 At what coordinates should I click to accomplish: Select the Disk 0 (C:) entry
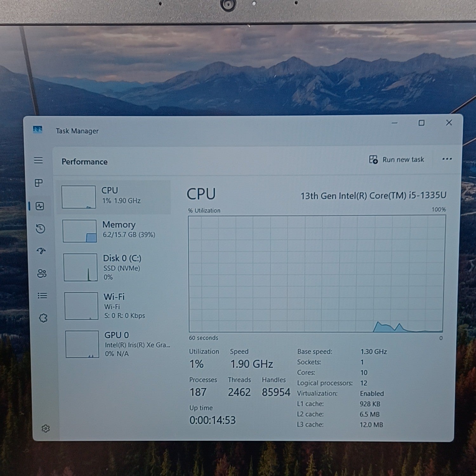(x=115, y=267)
